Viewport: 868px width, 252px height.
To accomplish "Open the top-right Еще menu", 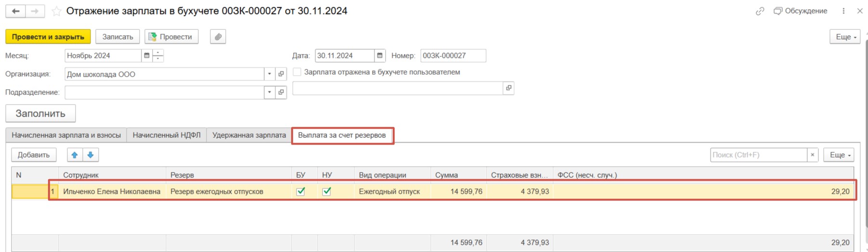I will point(845,37).
